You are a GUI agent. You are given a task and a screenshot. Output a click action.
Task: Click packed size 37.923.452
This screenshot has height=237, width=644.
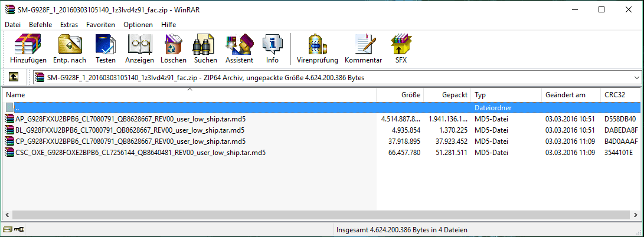pos(452,141)
